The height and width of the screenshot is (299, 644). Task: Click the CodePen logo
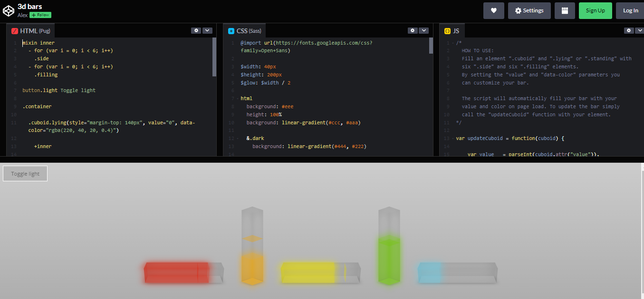pos(8,10)
